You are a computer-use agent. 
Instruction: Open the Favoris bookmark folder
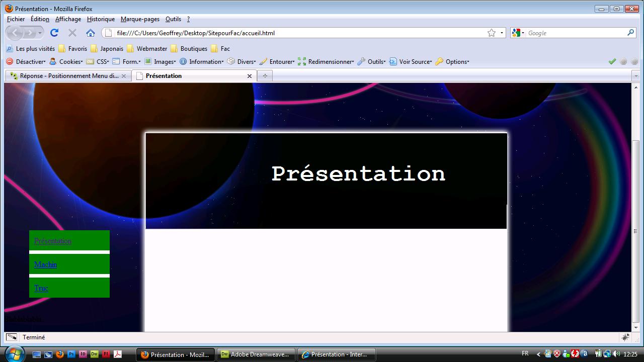[x=73, y=49]
